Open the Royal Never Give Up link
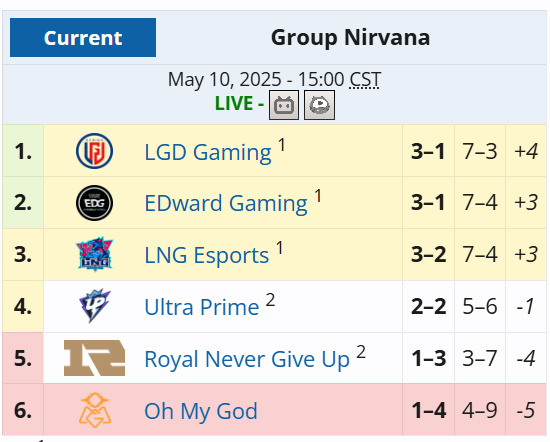 coord(247,359)
